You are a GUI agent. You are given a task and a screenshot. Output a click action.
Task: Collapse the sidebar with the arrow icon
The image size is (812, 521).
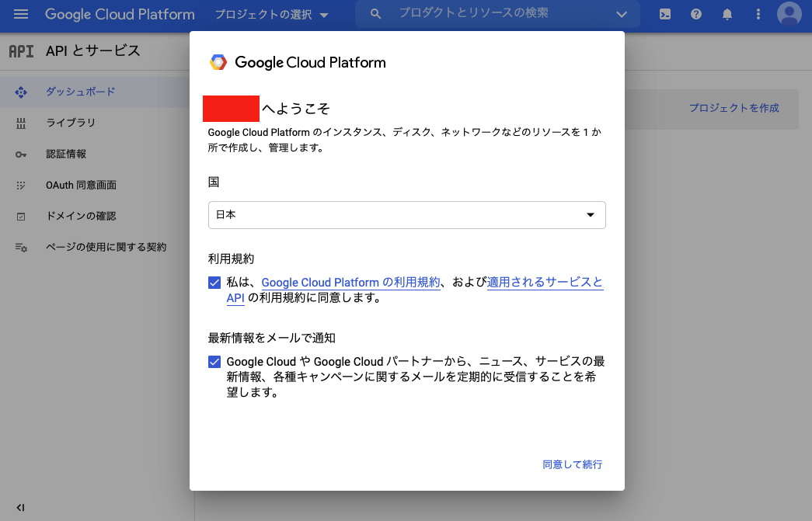point(20,508)
